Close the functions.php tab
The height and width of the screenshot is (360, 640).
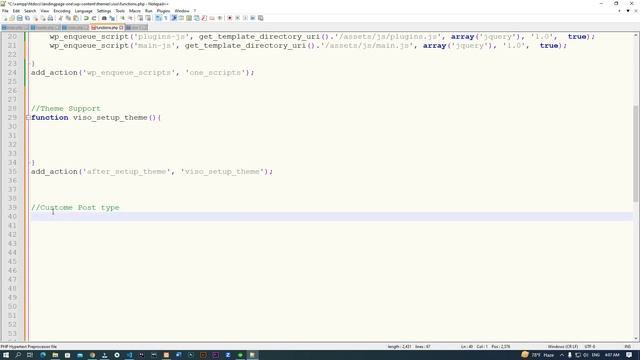(x=121, y=28)
